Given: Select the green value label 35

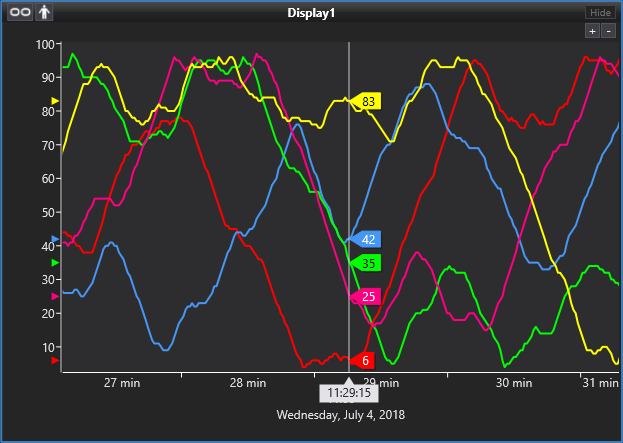Looking at the screenshot, I should point(368,263).
